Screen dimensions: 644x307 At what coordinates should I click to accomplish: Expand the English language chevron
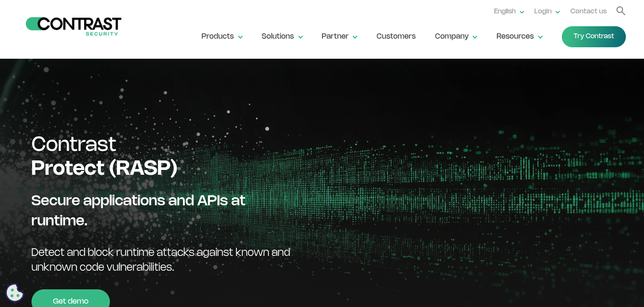pos(522,12)
